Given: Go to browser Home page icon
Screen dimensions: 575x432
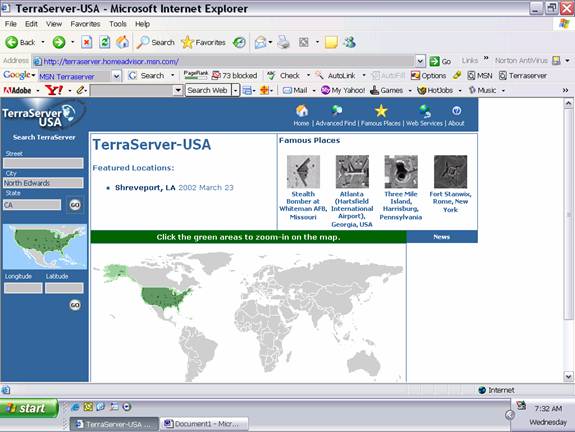Looking at the screenshot, I should click(x=122, y=43).
